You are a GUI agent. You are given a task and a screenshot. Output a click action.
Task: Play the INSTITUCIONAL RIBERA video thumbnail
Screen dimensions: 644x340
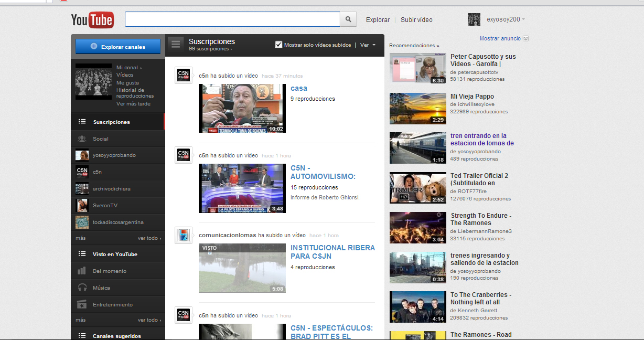point(242,268)
